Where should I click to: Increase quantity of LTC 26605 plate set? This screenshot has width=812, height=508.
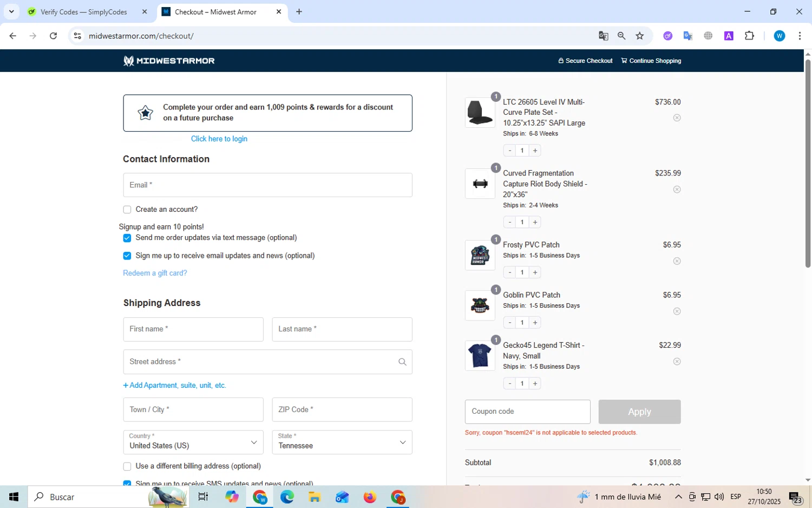(535, 151)
